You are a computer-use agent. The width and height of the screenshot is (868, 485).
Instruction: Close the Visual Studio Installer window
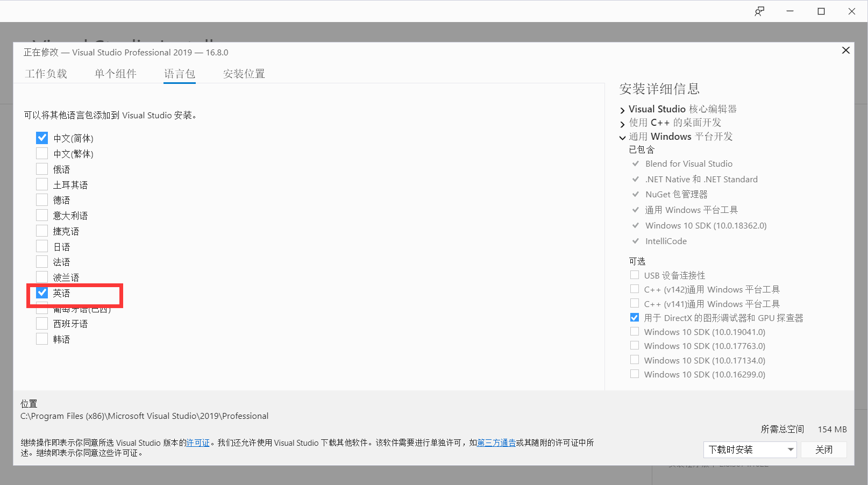[852, 11]
